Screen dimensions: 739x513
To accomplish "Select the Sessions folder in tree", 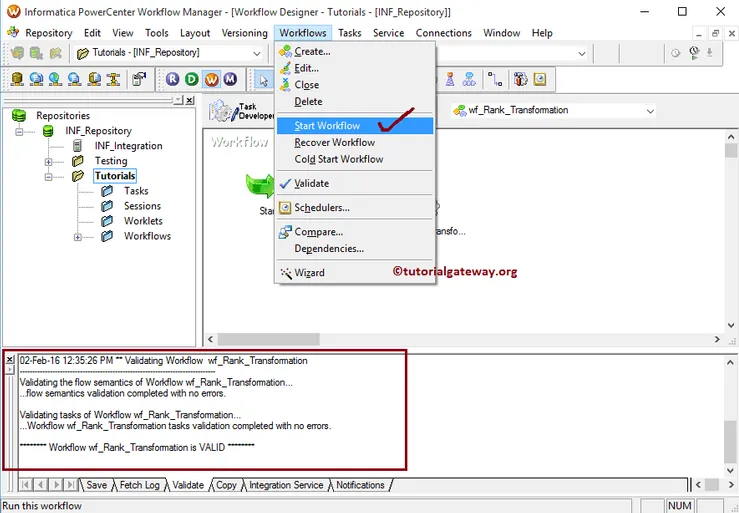I will pos(142,206).
